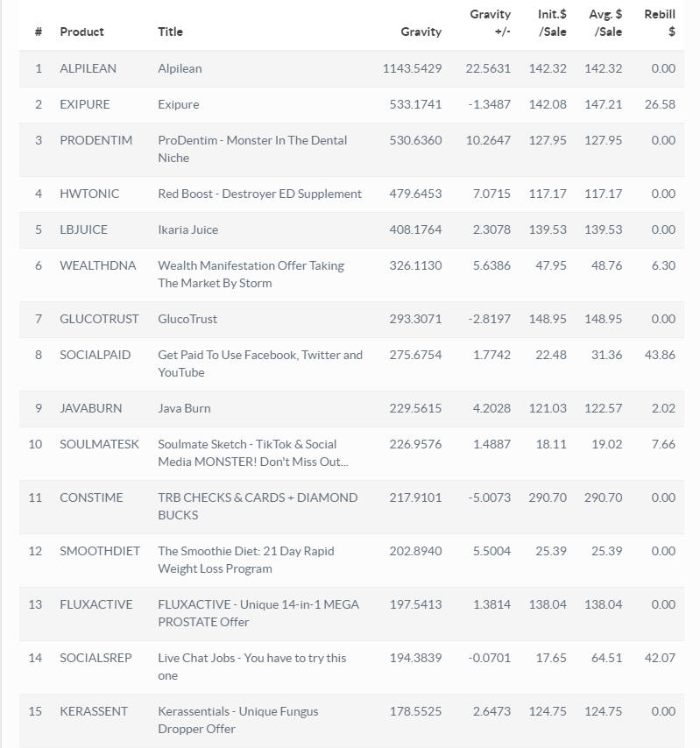Image resolution: width=700 pixels, height=748 pixels.
Task: Click gravity change value 22.5631
Action: pos(488,68)
